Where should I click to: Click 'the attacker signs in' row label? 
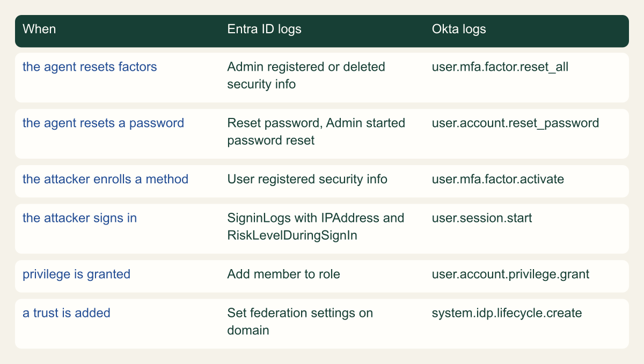[79, 218]
